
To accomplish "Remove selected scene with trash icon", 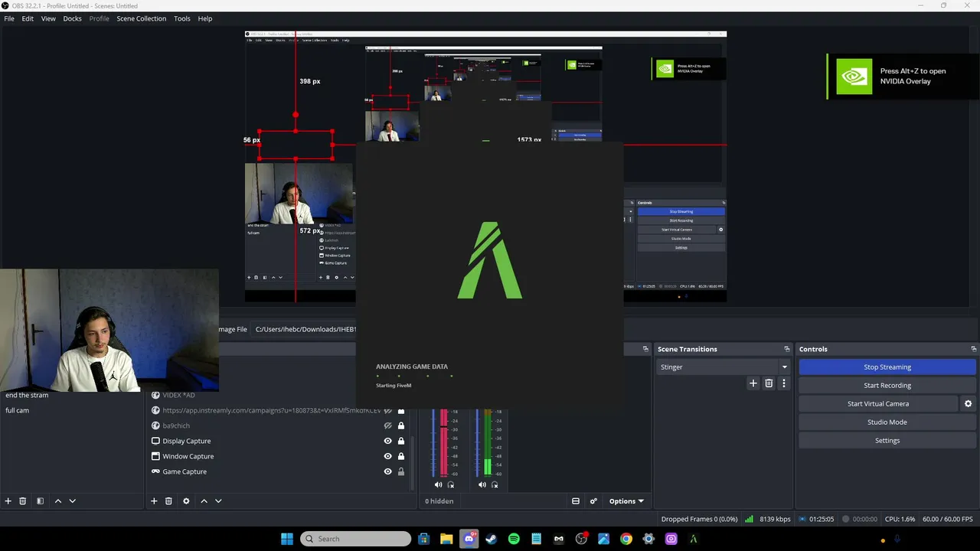I will [23, 501].
